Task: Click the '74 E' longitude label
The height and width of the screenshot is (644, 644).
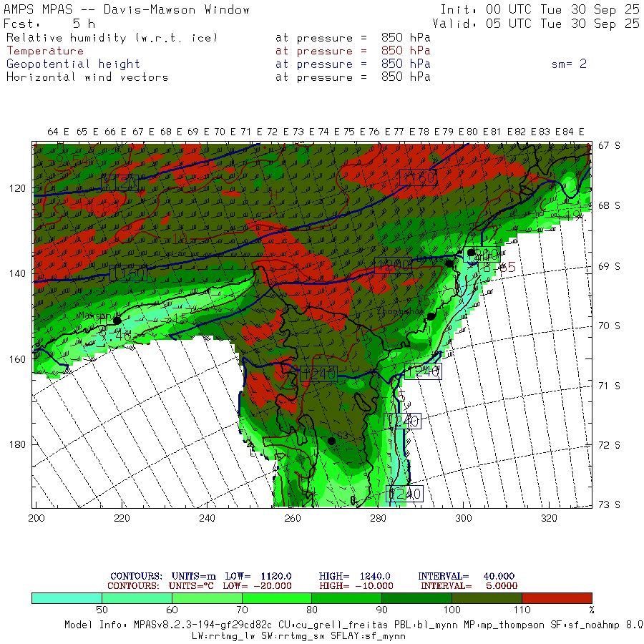Action: (328, 132)
